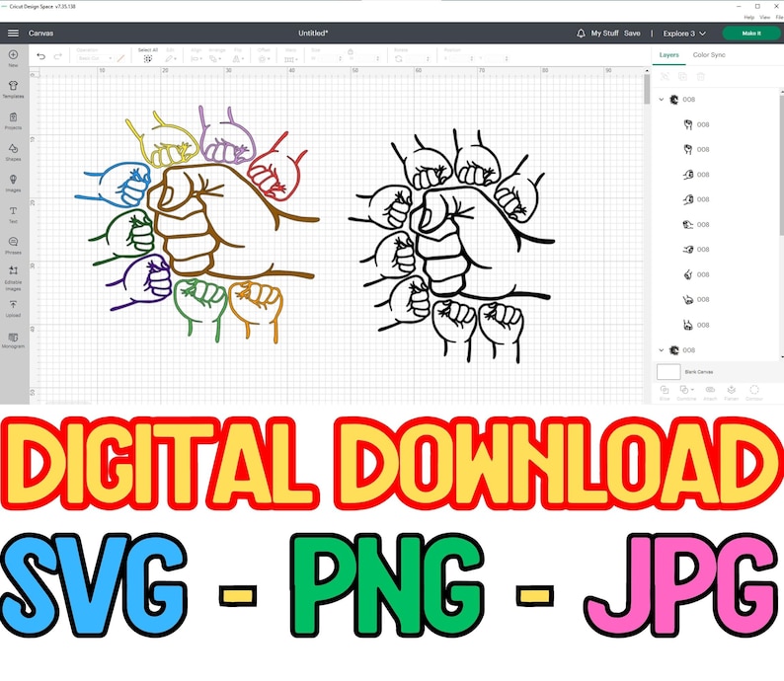Open the Monogram tool
This screenshot has height=681, width=784.
tap(14, 340)
